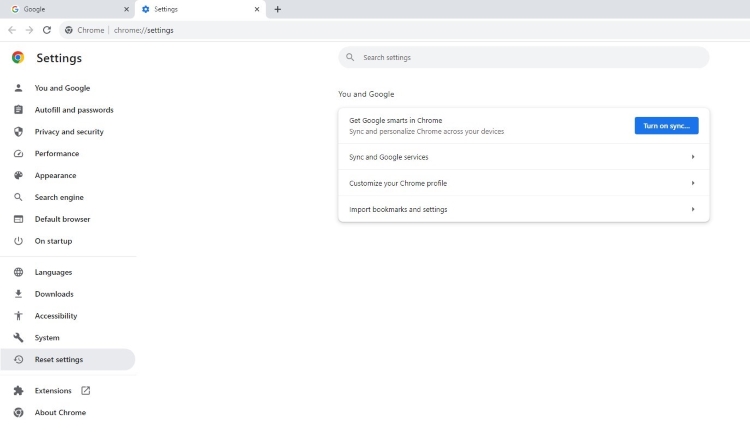Screen dimensions: 750x436
Task: Focus the Search settings field
Action: pyautogui.click(x=524, y=57)
